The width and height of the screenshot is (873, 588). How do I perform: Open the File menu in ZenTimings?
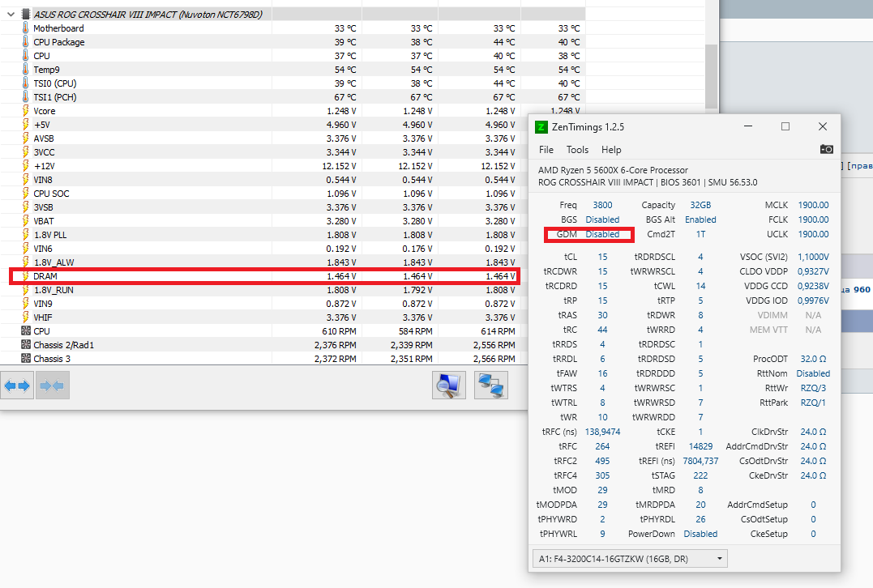546,150
